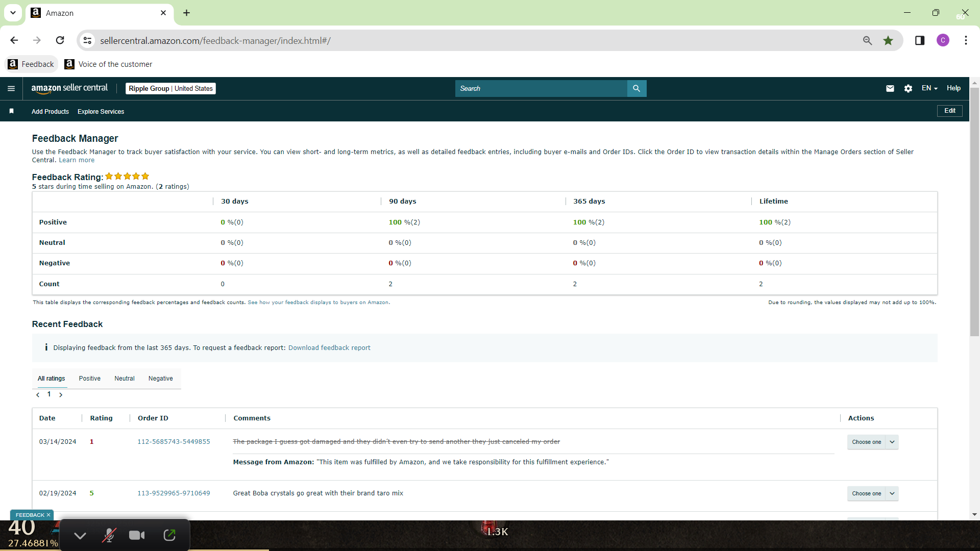Focus the Seller Central search field
Viewport: 980px width, 551px height.
(541, 88)
